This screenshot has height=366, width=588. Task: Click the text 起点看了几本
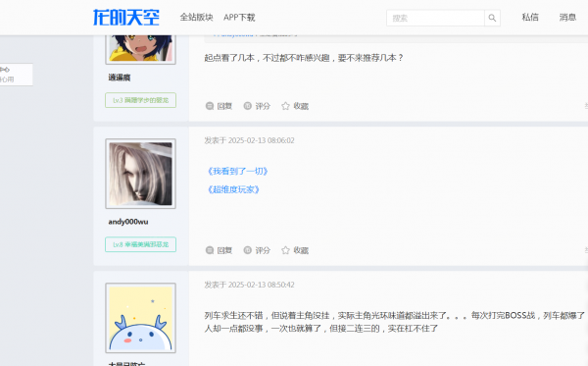[x=229, y=58]
